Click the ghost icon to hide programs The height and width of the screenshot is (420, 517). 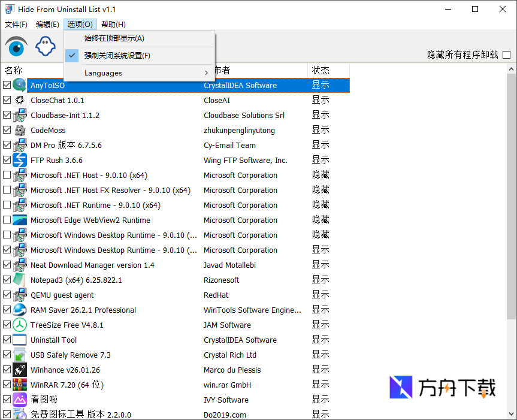click(46, 46)
